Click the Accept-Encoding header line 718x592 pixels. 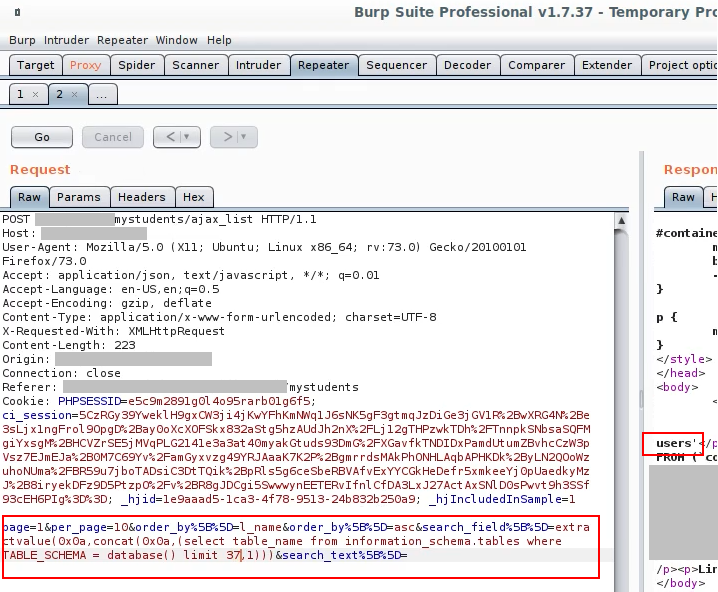coord(107,303)
